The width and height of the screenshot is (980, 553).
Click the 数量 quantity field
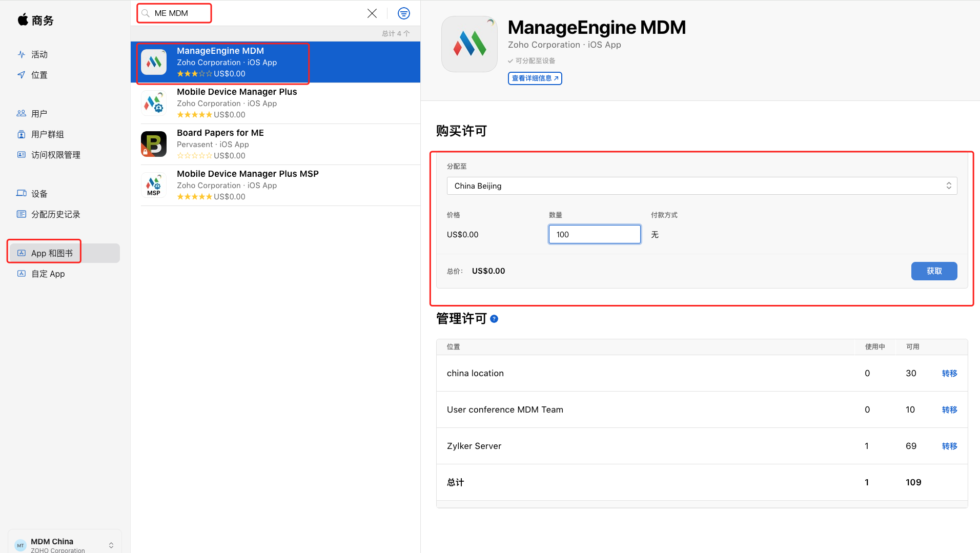click(595, 234)
